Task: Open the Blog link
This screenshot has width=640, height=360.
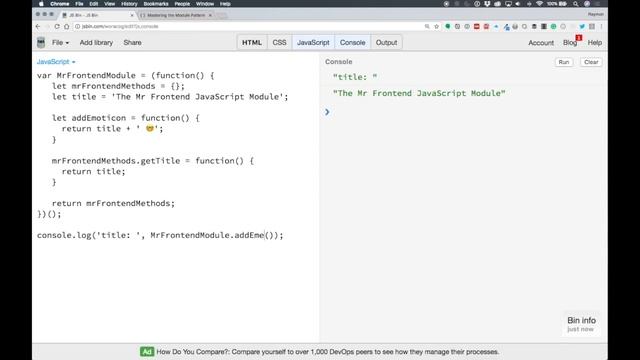Action: pos(570,43)
